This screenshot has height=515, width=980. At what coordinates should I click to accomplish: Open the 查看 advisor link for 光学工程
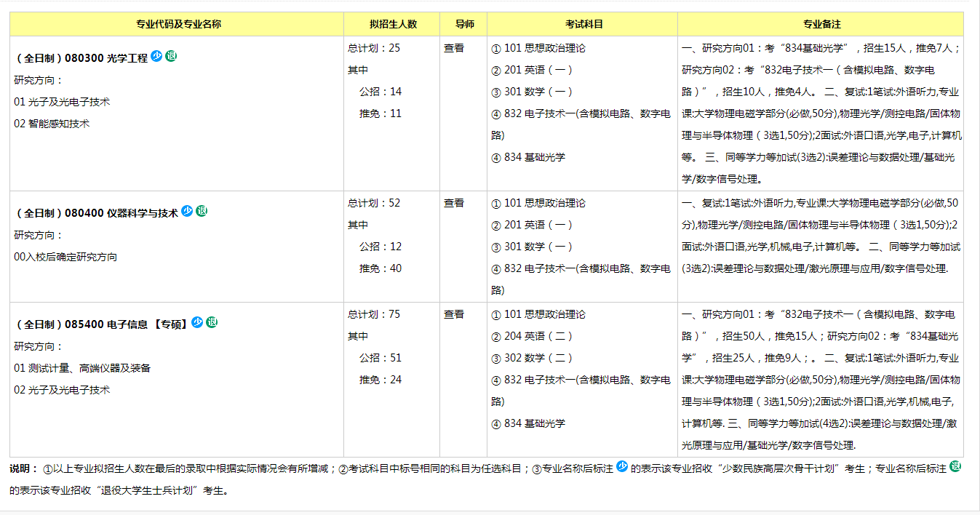[x=454, y=48]
